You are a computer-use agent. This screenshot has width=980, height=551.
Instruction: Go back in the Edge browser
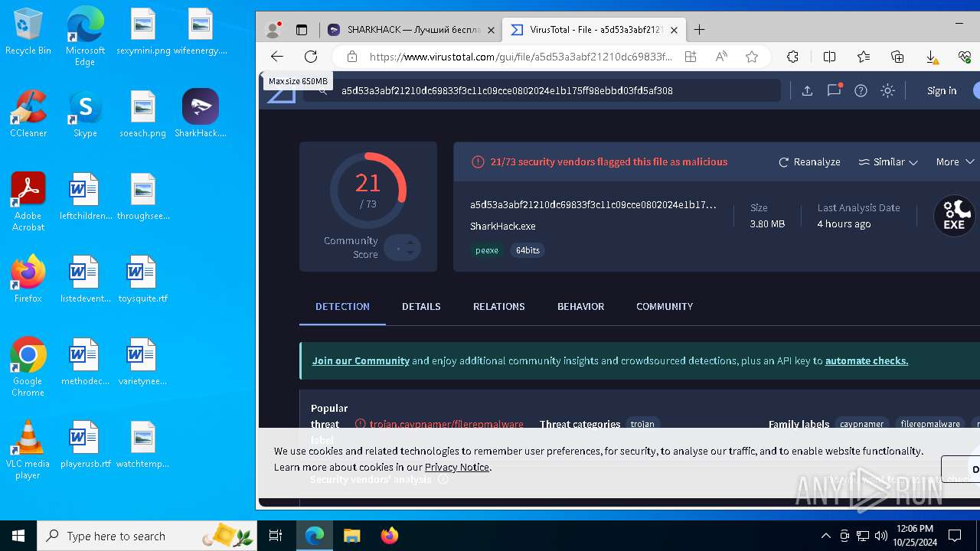point(277,57)
